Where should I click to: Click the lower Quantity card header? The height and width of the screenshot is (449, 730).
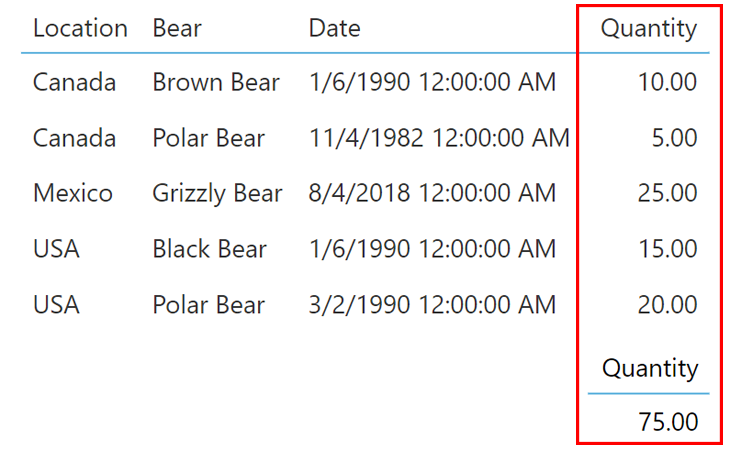click(650, 370)
